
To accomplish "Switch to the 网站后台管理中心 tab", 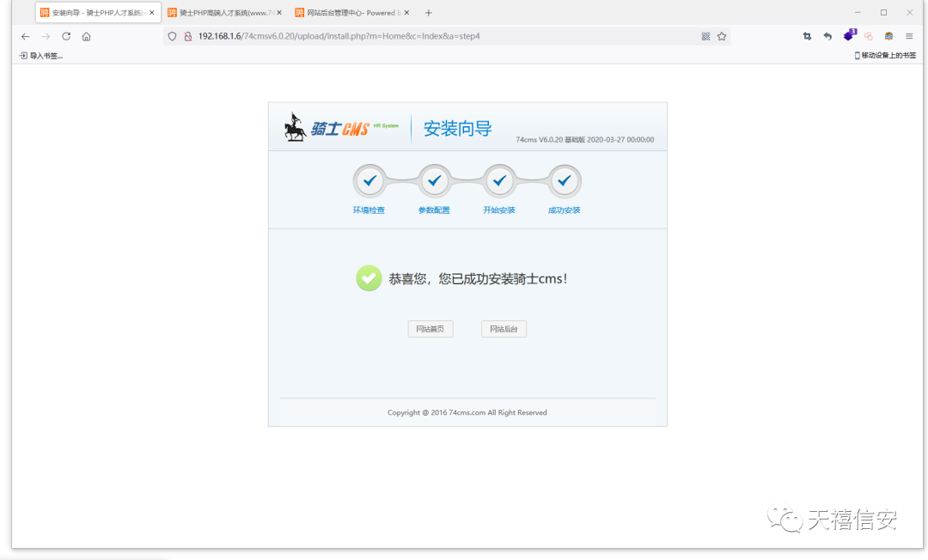I will 352,12.
